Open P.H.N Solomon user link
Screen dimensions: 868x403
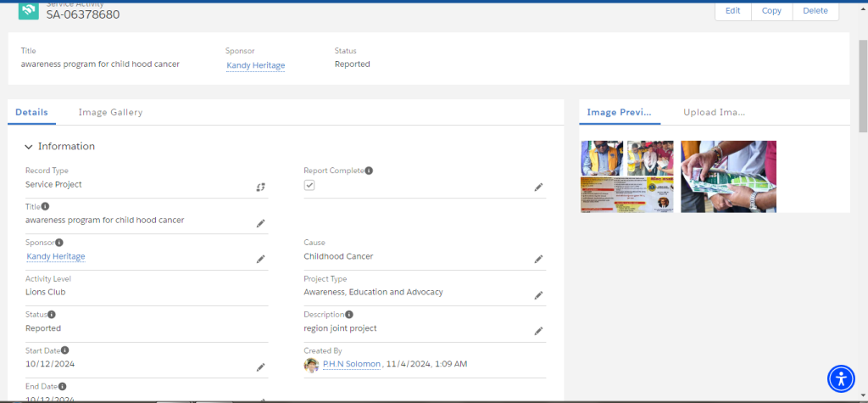tap(352, 364)
